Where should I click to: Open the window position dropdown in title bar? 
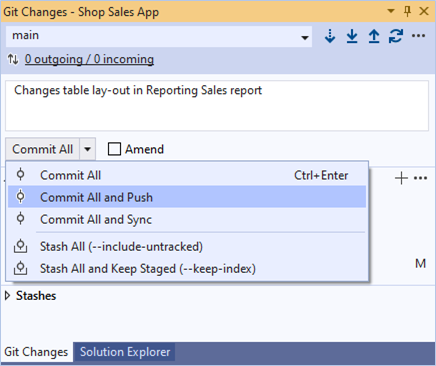391,11
